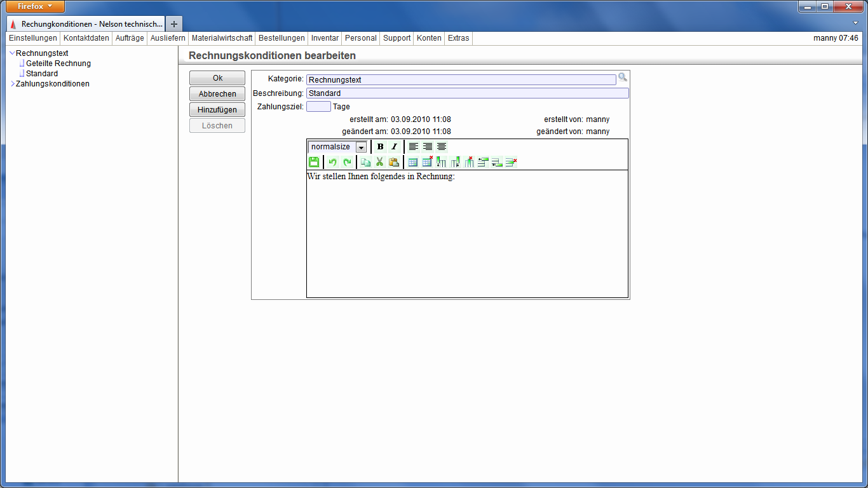868x488 pixels.
Task: Click the Hinzufügen button
Action: (217, 110)
